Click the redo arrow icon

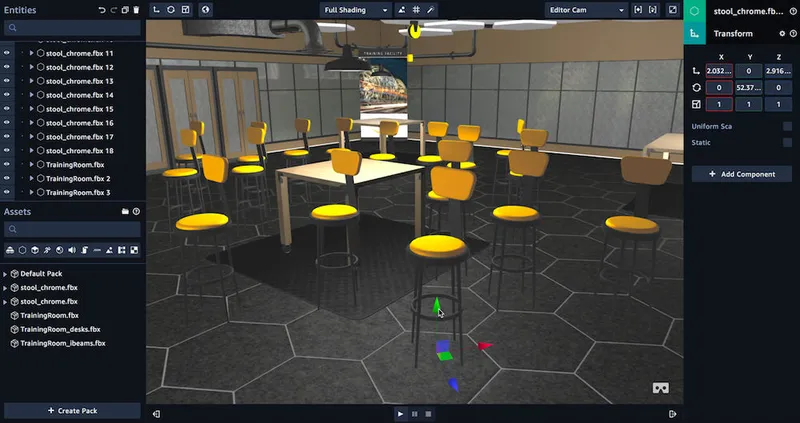click(x=113, y=10)
